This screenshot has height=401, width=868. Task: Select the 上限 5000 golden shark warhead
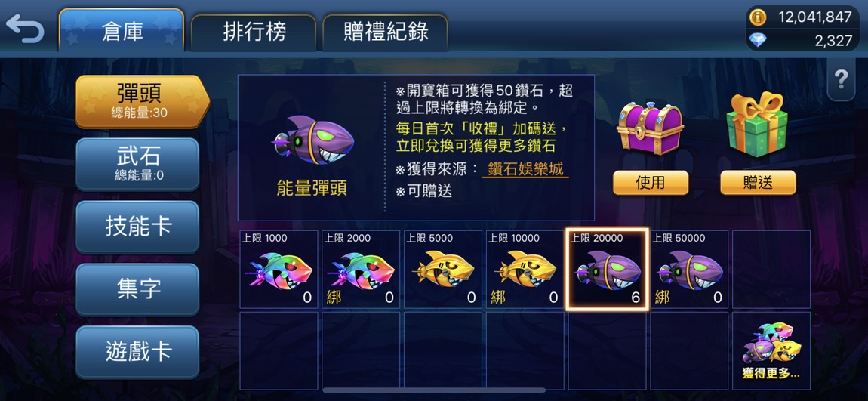tap(442, 269)
